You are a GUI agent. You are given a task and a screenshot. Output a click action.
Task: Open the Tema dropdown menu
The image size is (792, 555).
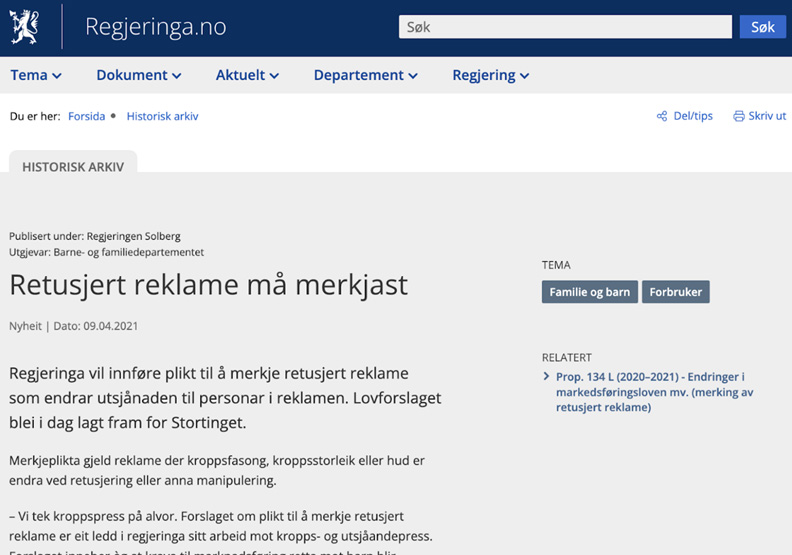point(36,75)
